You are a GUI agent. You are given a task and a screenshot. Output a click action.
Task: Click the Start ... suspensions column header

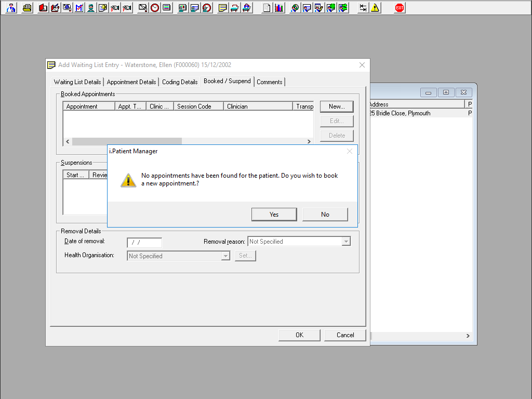pyautogui.click(x=76, y=175)
